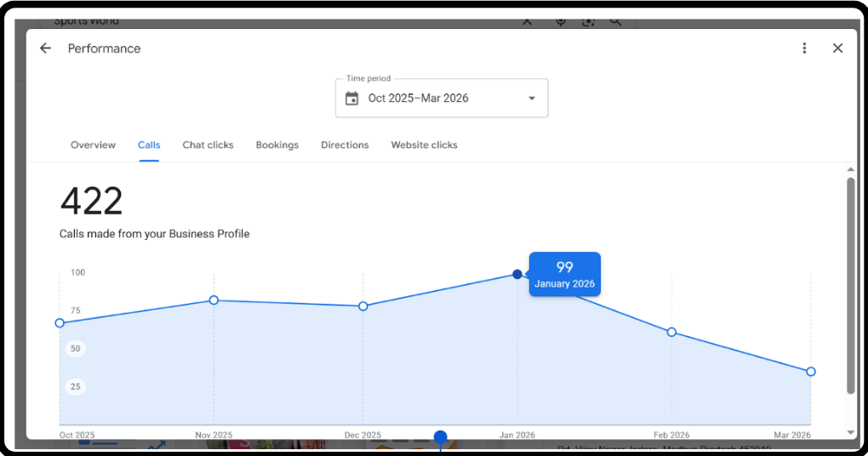Go back using the arrow beside Performance

coord(46,48)
